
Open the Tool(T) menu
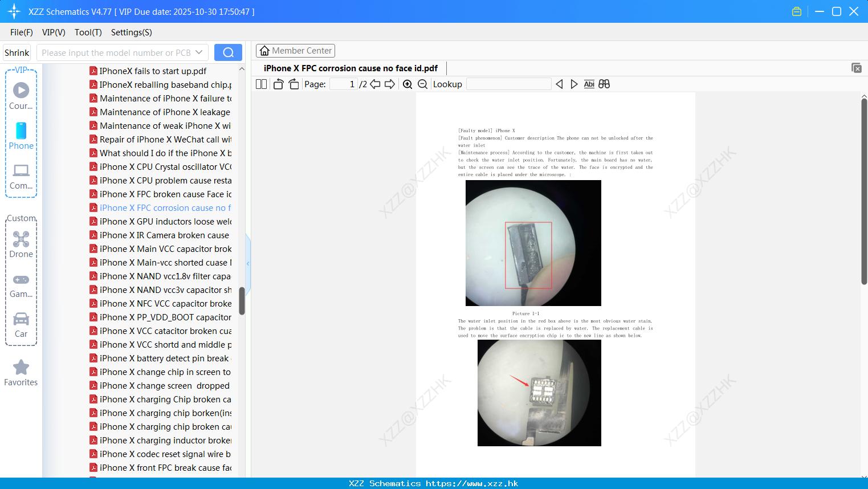point(88,32)
